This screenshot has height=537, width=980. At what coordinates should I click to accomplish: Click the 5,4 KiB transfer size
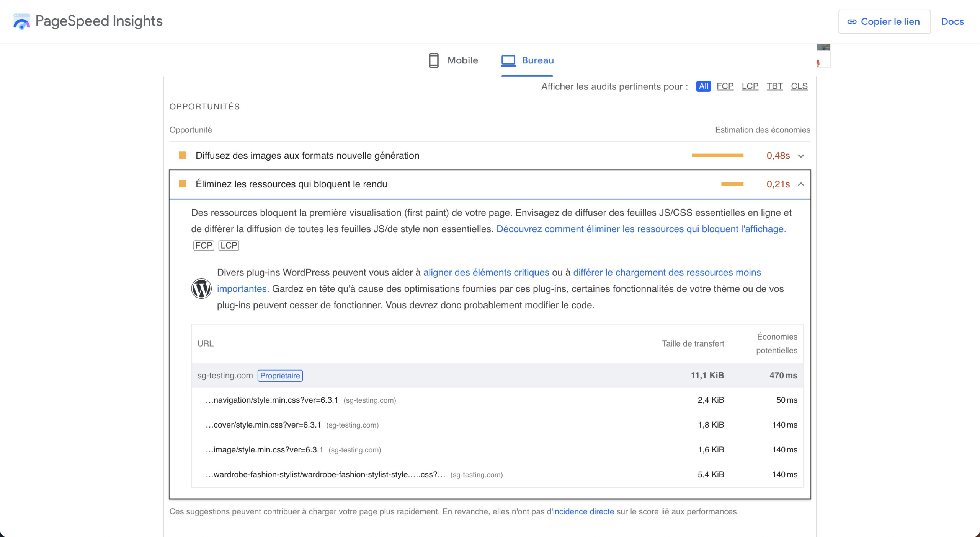coord(711,475)
